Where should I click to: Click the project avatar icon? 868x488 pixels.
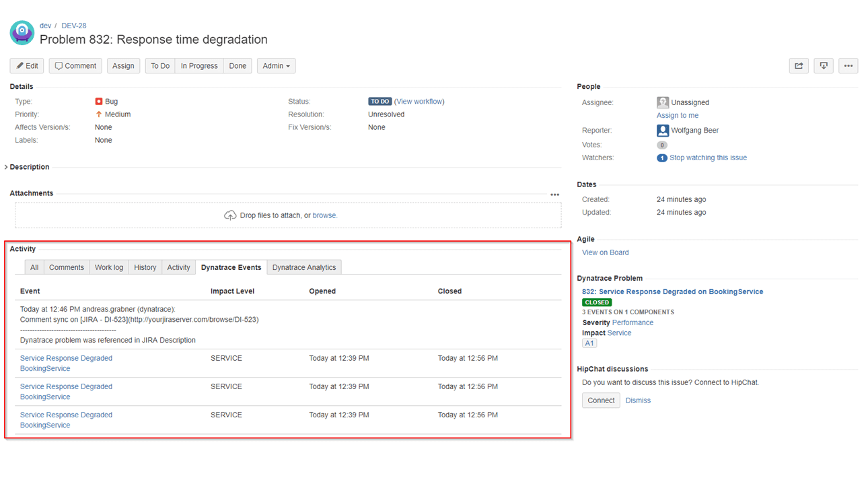pyautogui.click(x=22, y=33)
